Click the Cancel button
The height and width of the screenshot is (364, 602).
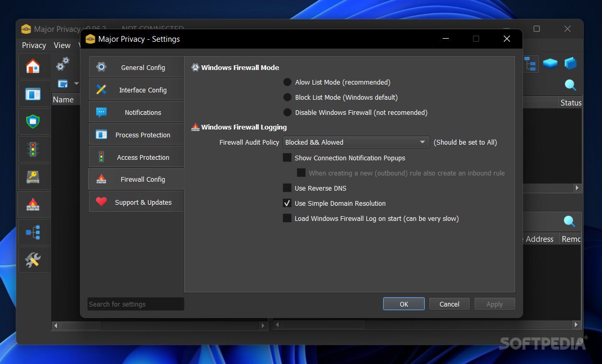coord(449,304)
